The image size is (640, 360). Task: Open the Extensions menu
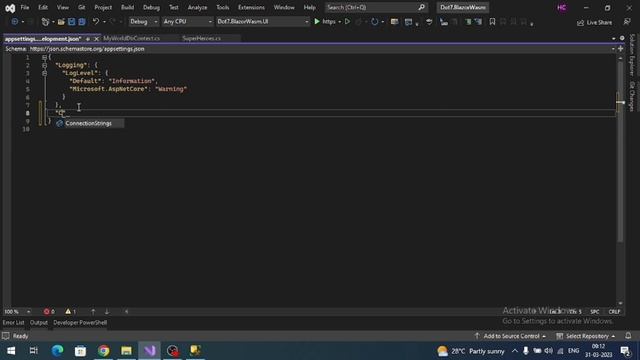click(251, 7)
